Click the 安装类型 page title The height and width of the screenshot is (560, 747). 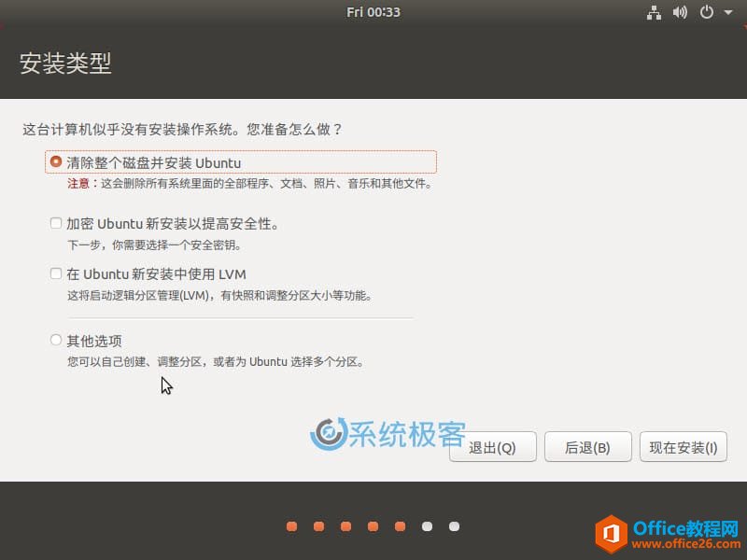click(65, 63)
